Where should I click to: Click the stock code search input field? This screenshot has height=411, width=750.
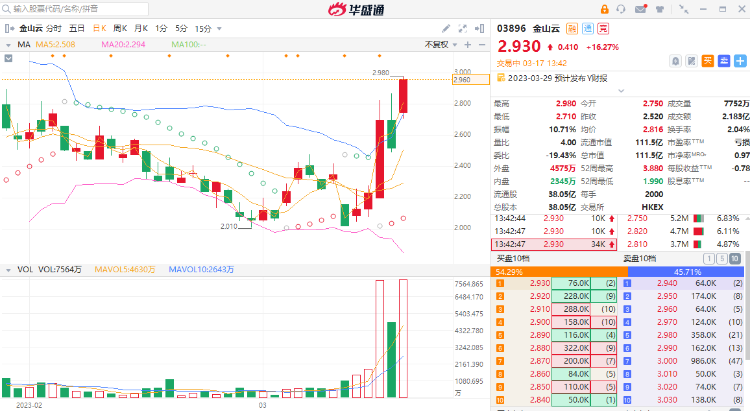(75, 9)
